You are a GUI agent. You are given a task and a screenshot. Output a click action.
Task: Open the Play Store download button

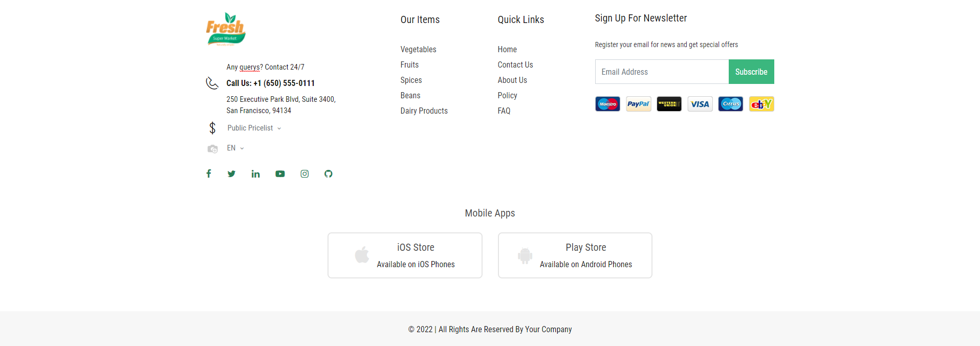pos(575,255)
